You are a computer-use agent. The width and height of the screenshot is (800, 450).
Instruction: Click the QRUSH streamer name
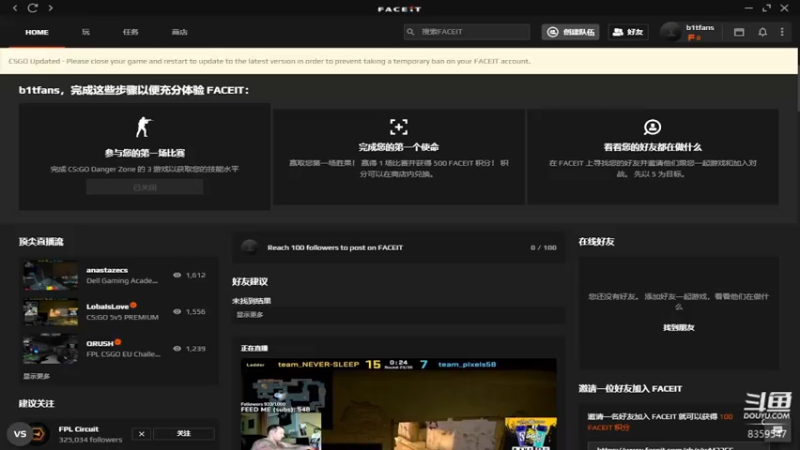point(99,343)
